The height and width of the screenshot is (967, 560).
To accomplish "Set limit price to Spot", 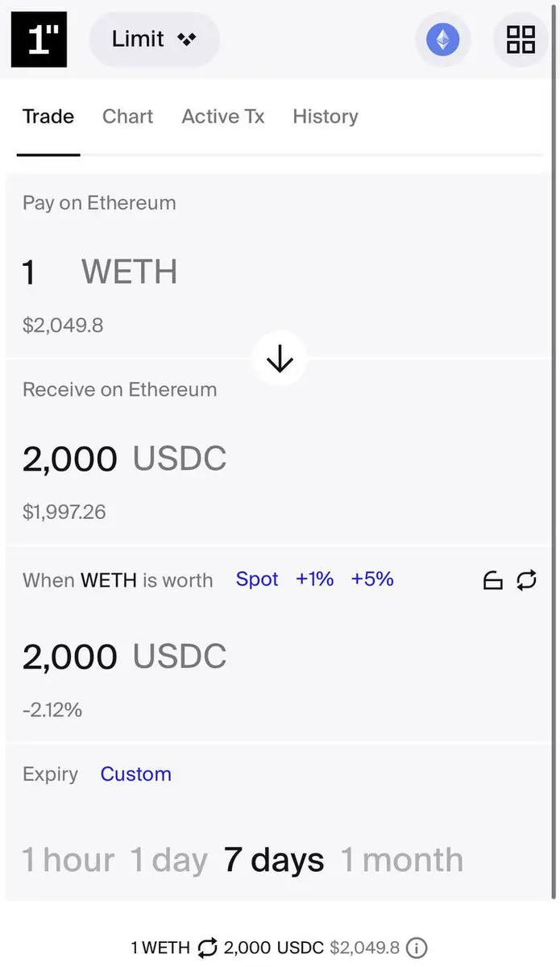I will click(x=257, y=579).
